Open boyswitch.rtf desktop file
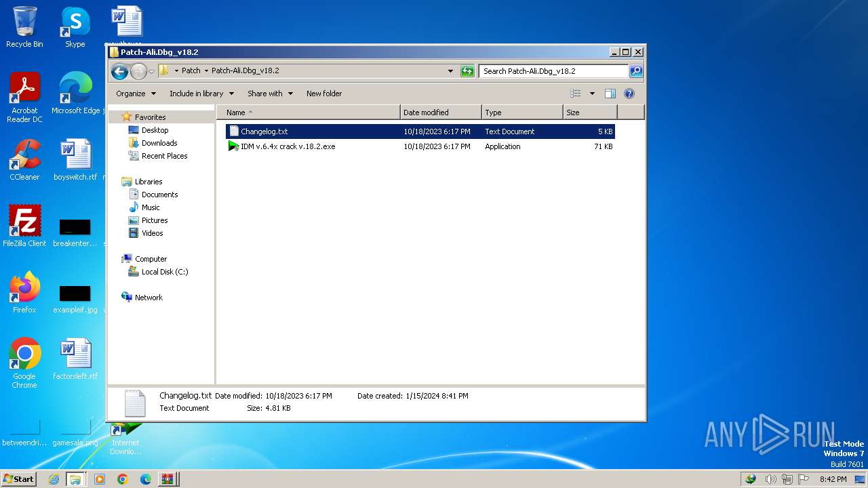Screen dimensions: 868x488 pos(75,159)
